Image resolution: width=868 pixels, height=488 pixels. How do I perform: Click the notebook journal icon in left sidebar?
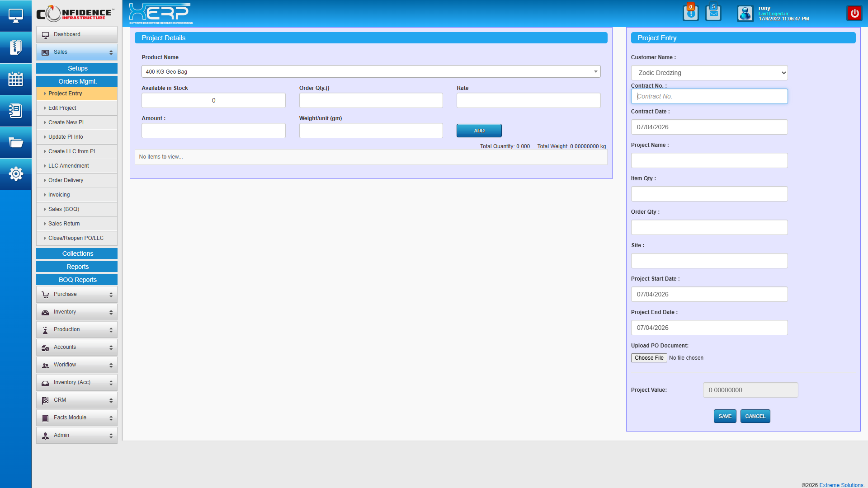[16, 111]
